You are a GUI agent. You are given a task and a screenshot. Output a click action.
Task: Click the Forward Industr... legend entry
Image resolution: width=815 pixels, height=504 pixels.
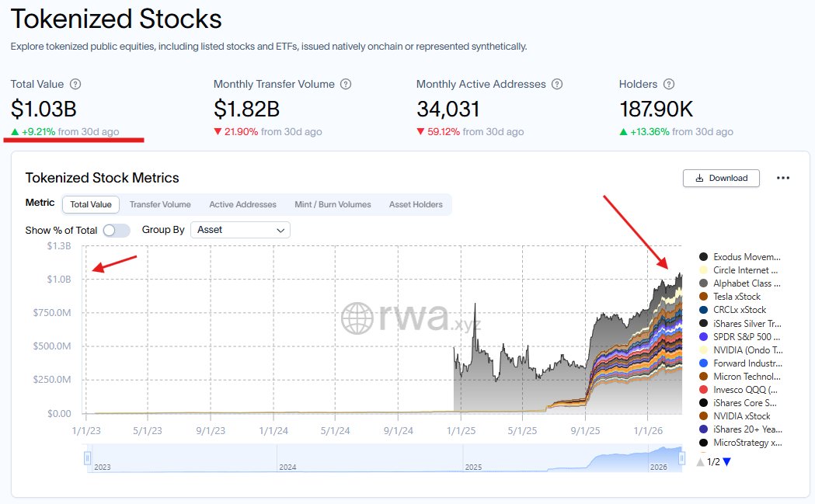(x=741, y=363)
